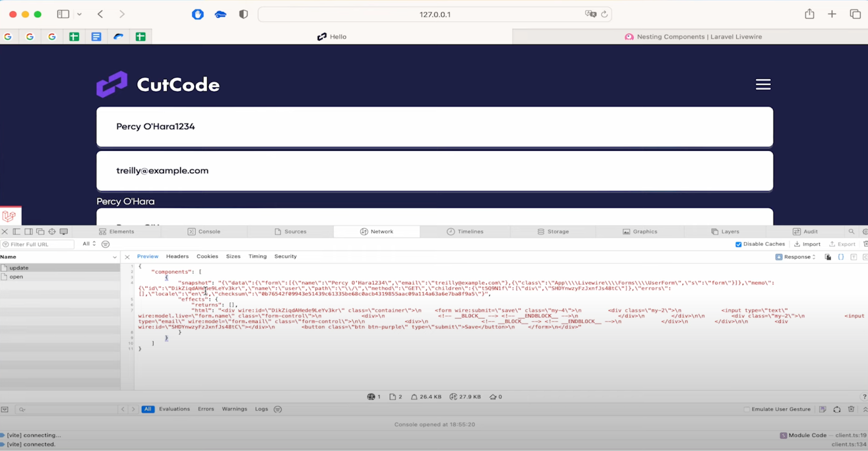The height and width of the screenshot is (451, 868).
Task: Close the request detail pane
Action: click(127, 257)
